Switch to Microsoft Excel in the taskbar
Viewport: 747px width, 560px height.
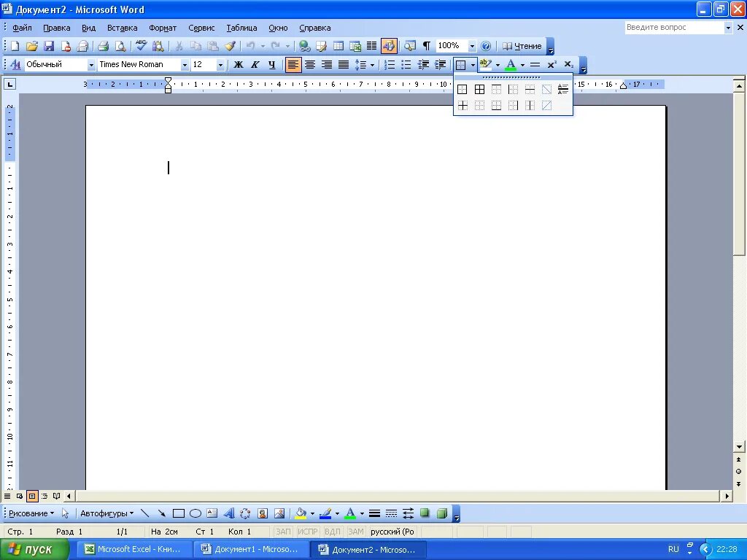point(135,550)
